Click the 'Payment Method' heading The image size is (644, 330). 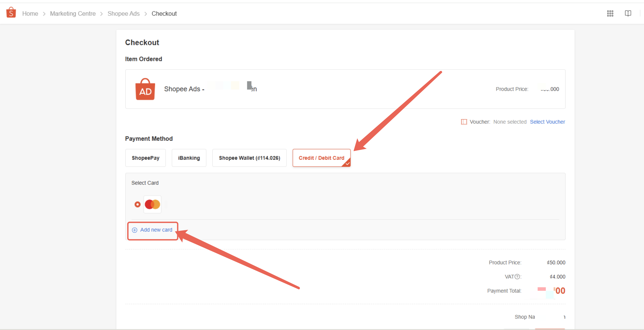[149, 139]
